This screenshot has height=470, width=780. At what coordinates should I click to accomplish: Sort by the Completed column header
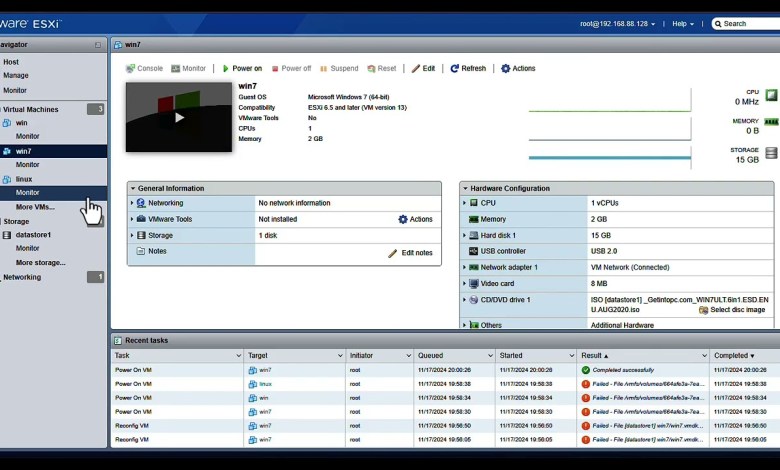734,356
